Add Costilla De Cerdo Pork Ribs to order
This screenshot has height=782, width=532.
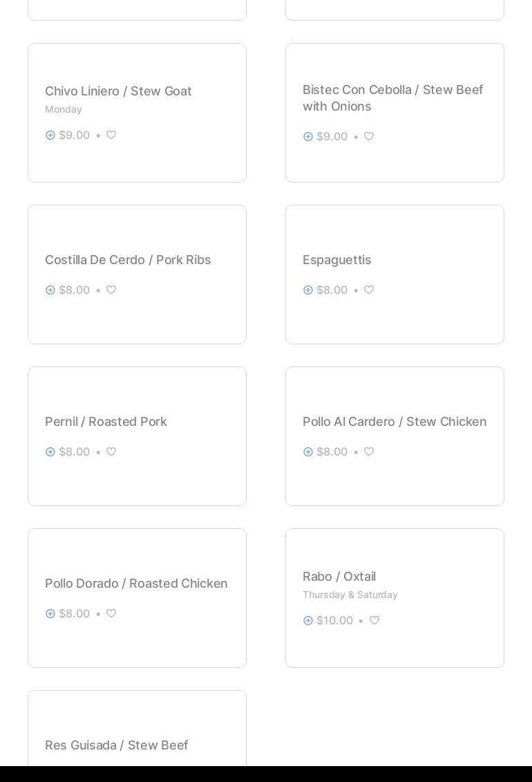tap(50, 290)
